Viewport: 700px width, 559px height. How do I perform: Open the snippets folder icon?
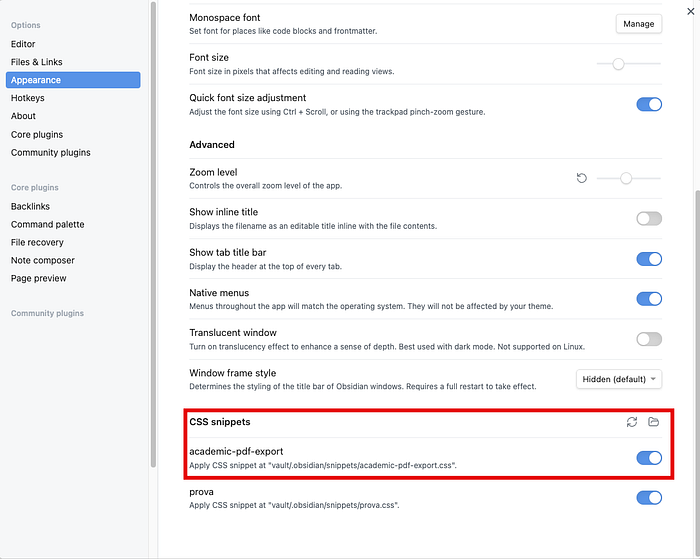[x=654, y=422]
